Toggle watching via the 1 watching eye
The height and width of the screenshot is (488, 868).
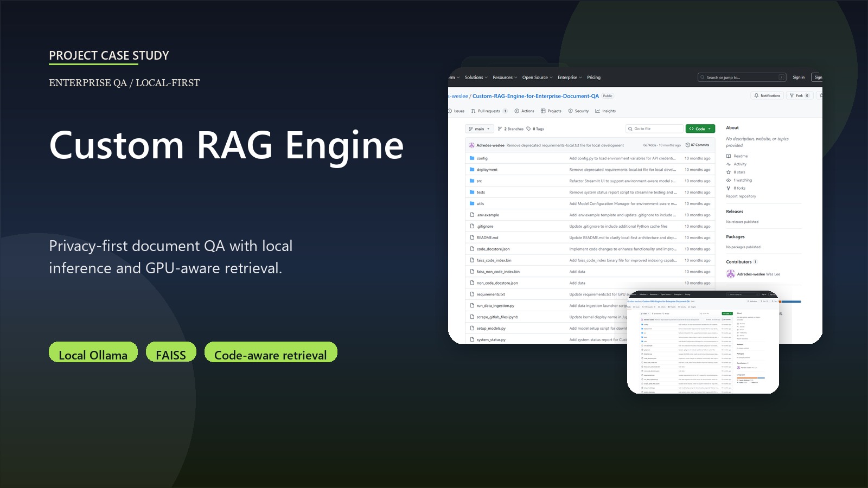pos(729,180)
